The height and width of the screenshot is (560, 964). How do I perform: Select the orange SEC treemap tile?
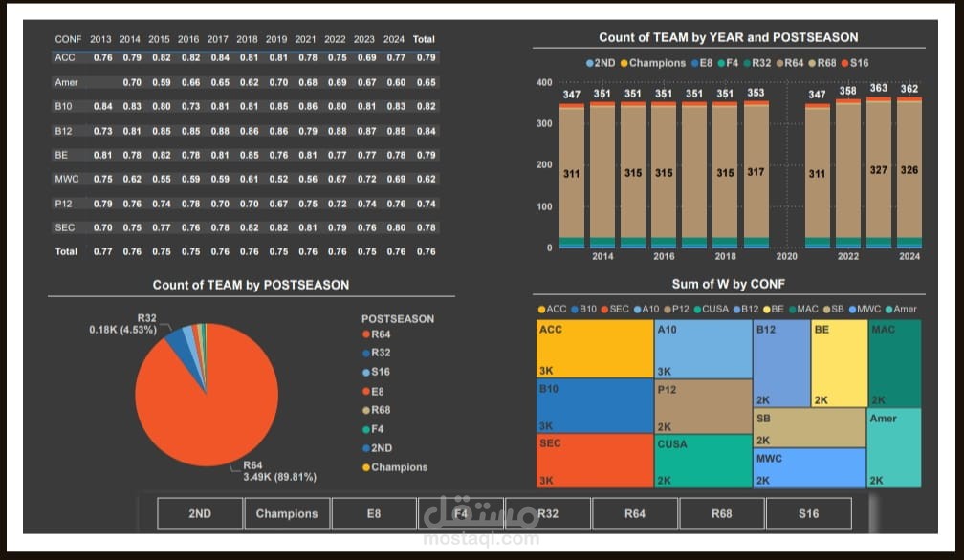click(593, 461)
